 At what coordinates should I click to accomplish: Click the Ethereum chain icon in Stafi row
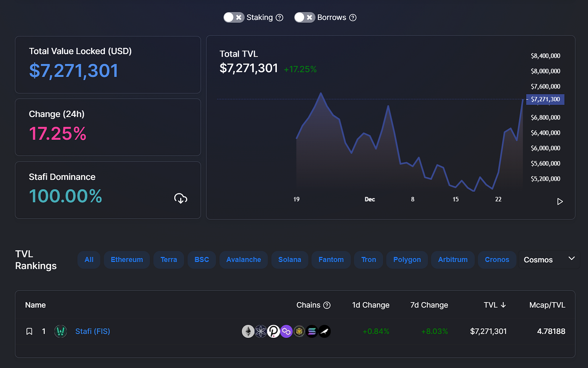[248, 331]
